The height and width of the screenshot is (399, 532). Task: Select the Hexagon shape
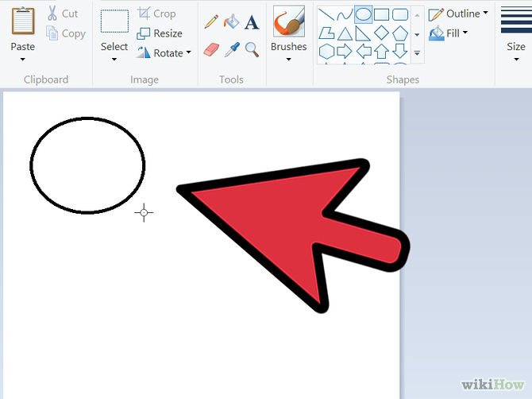point(326,52)
